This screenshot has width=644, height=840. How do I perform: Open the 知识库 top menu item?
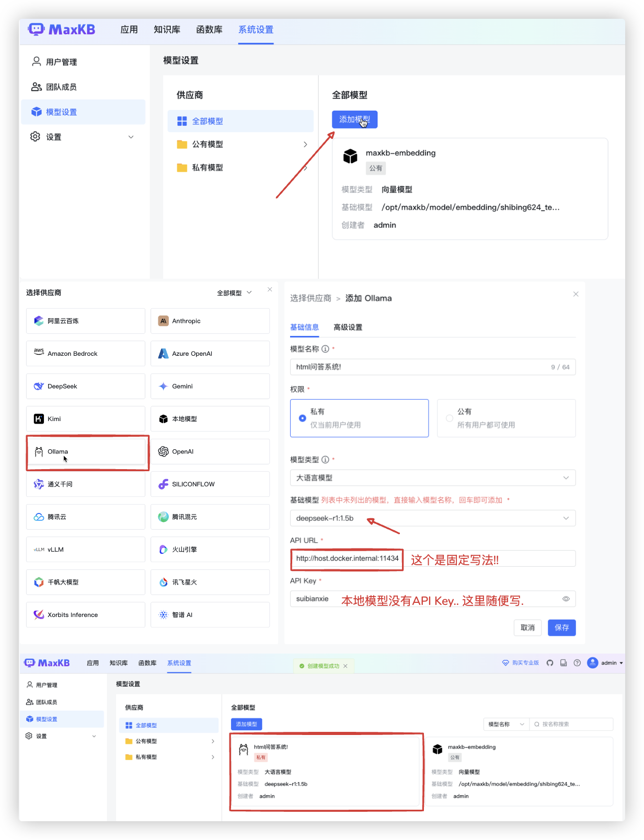[167, 30]
